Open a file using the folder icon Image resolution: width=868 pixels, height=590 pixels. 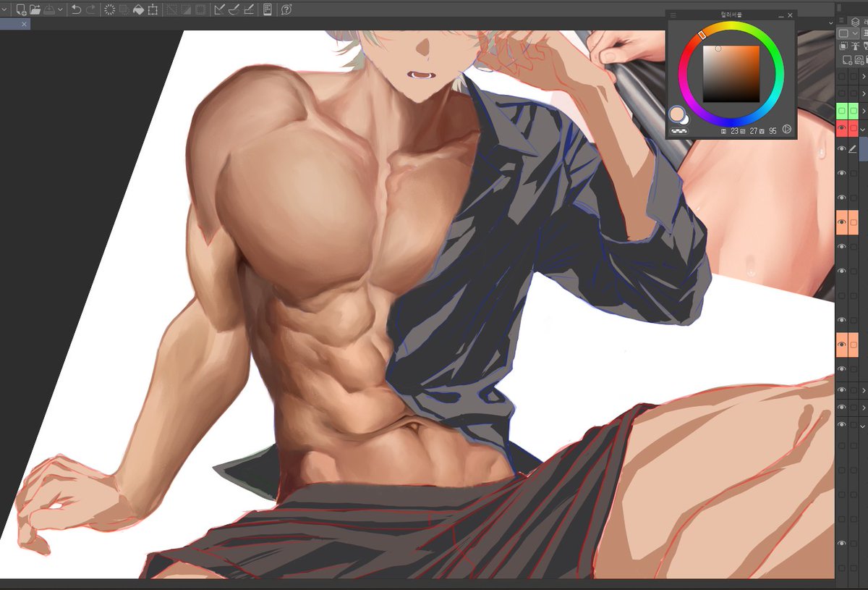[35, 9]
